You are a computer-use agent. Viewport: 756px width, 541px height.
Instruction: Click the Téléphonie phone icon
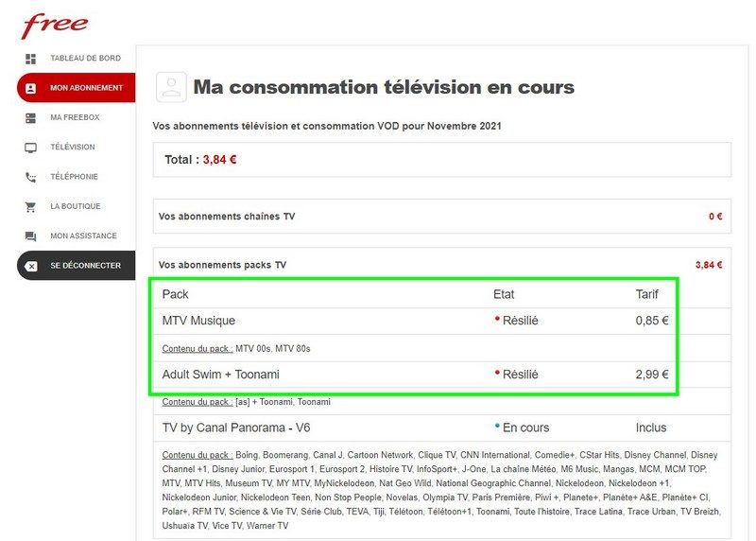(30, 177)
